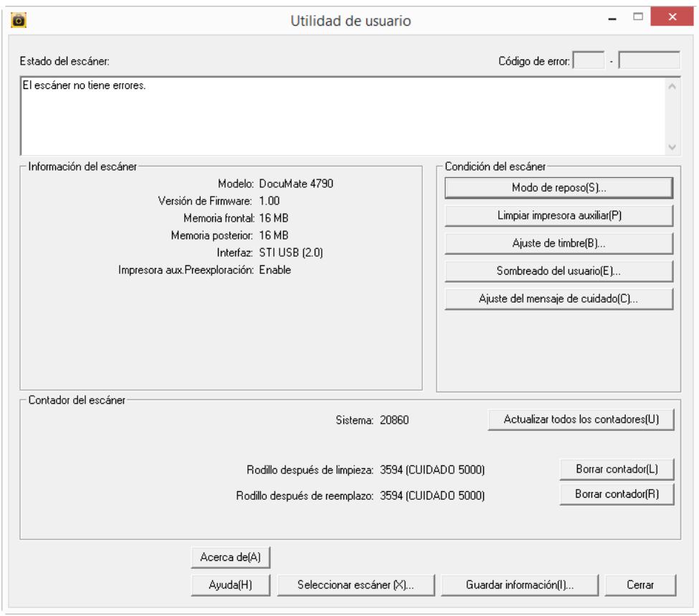
Task: Close window with the red X button
Action: pyautogui.click(x=672, y=17)
